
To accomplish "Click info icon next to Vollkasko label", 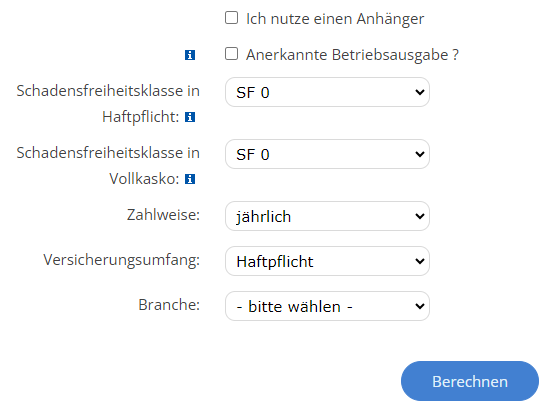I will point(190,179).
